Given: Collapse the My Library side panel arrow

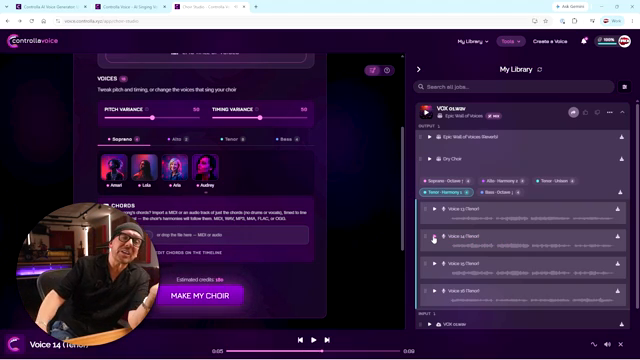Looking at the screenshot, I should click(x=418, y=69).
